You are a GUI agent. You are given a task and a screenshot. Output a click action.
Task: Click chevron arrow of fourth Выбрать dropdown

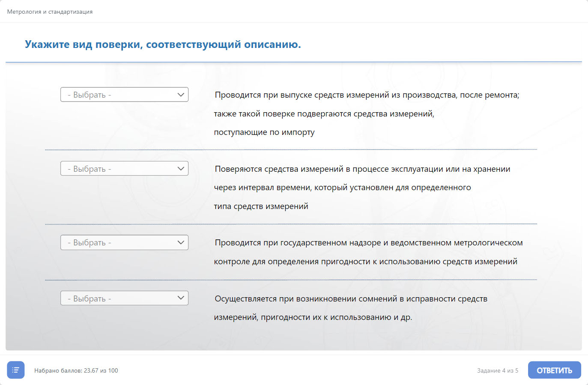pos(181,298)
